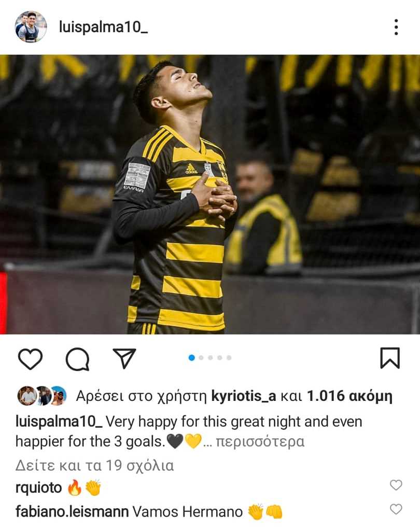Save the post with bookmark icon
420x529 pixels.
coord(390,358)
